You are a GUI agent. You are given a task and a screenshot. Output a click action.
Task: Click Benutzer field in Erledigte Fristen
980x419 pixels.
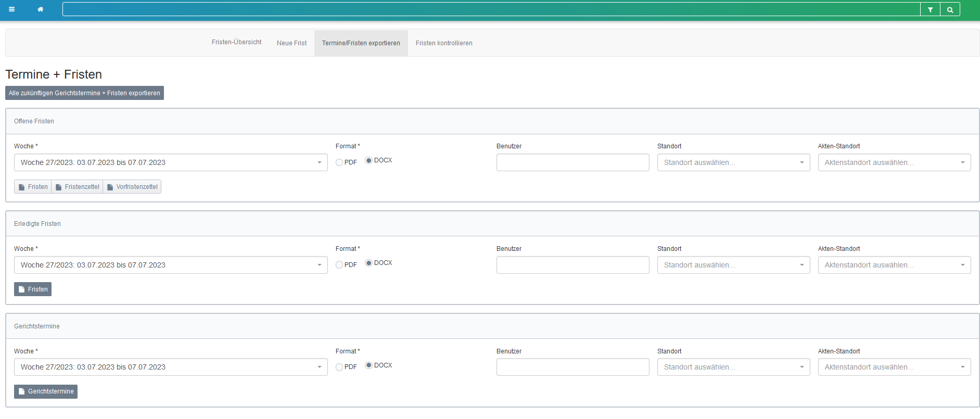[x=572, y=265]
